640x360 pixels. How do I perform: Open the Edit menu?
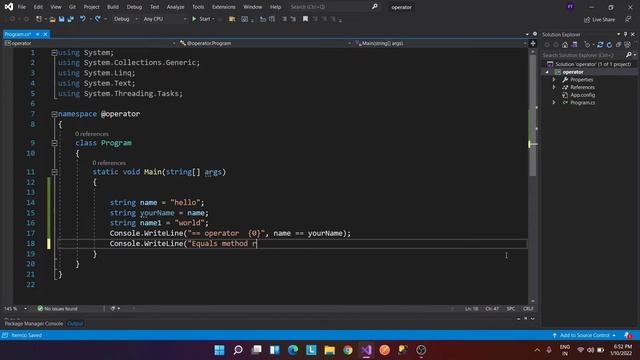point(38,7)
